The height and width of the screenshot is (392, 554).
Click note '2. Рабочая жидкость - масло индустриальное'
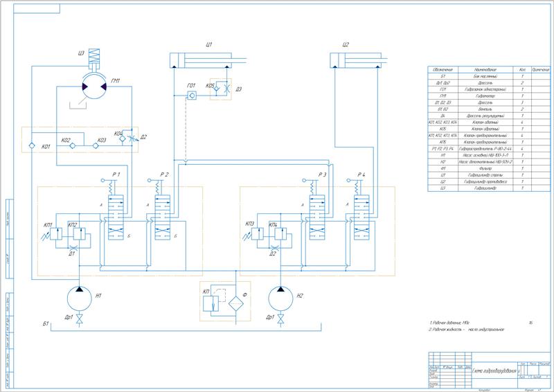pos(467,330)
